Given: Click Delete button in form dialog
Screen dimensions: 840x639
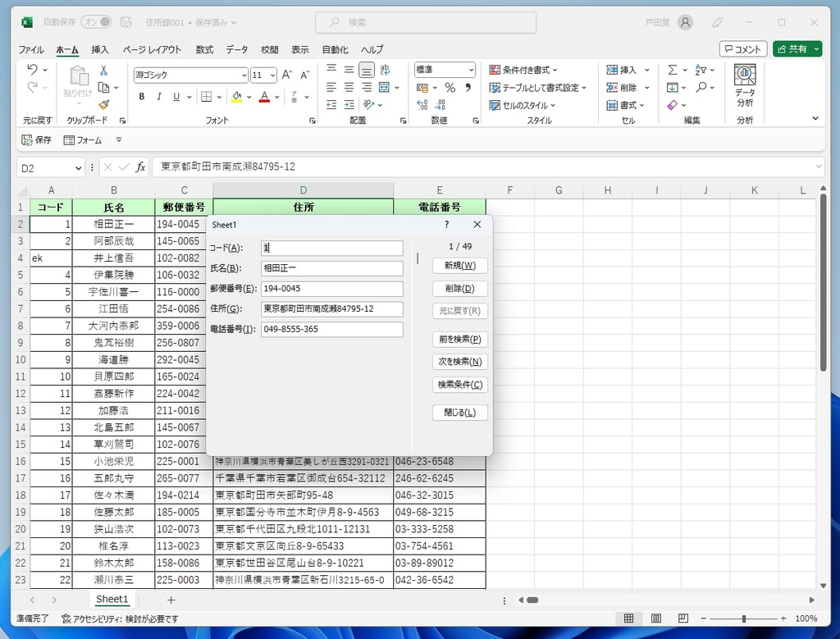Looking at the screenshot, I should [x=459, y=288].
